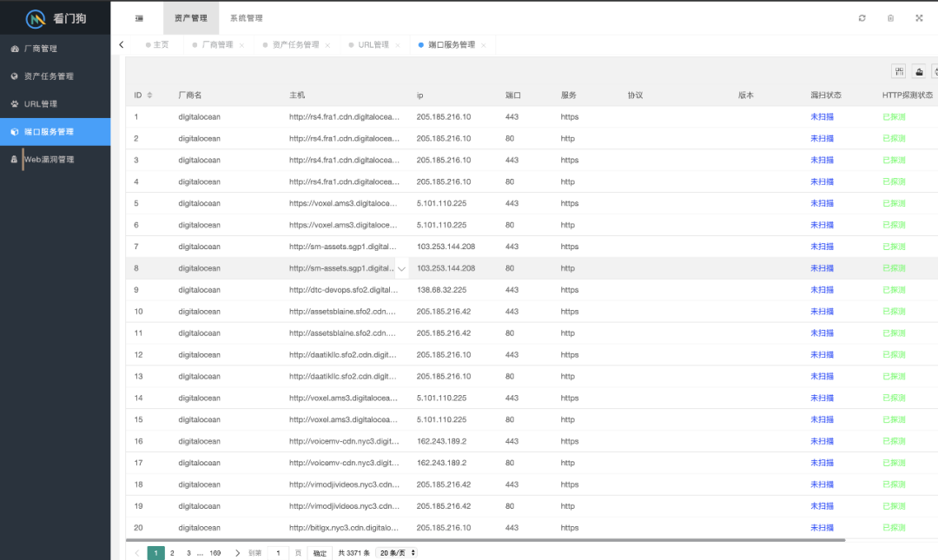938x560 pixels.
Task: Click 已探测 status in row 18
Action: [x=895, y=484]
